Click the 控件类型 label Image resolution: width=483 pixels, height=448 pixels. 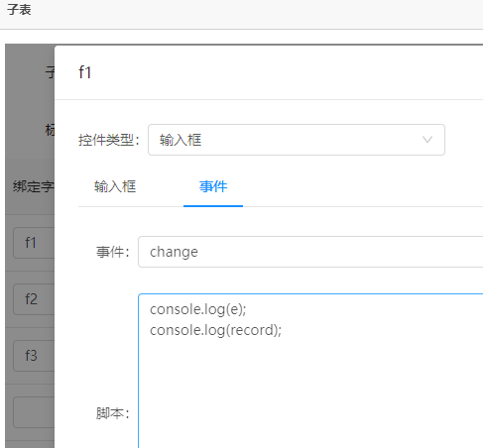pos(109,140)
